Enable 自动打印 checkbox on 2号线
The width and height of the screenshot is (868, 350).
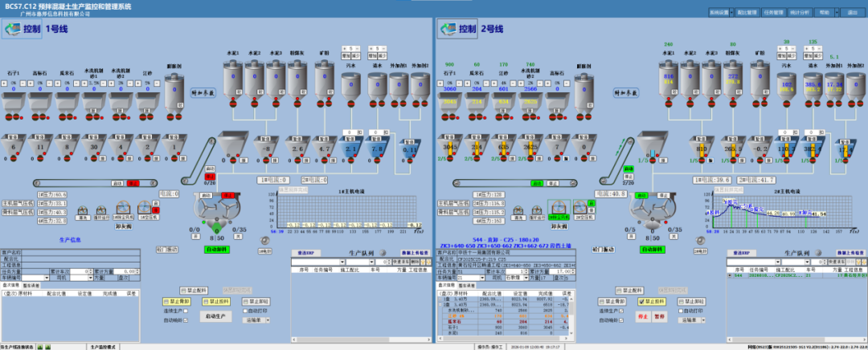click(x=681, y=311)
